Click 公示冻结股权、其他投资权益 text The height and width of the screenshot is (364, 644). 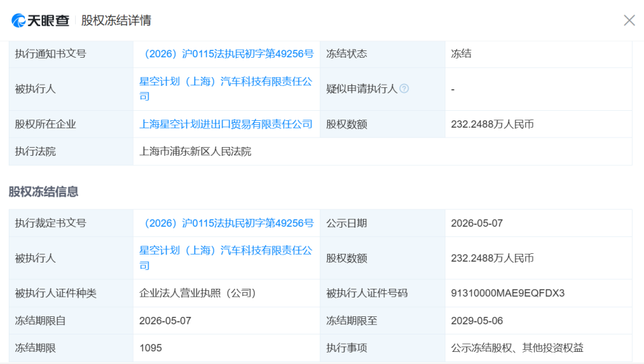point(517,348)
